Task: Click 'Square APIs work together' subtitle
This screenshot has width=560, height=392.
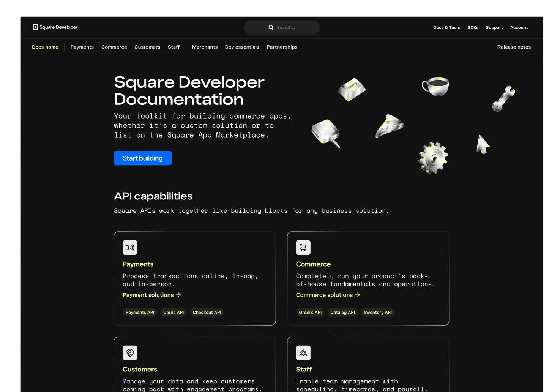Action: click(x=251, y=211)
